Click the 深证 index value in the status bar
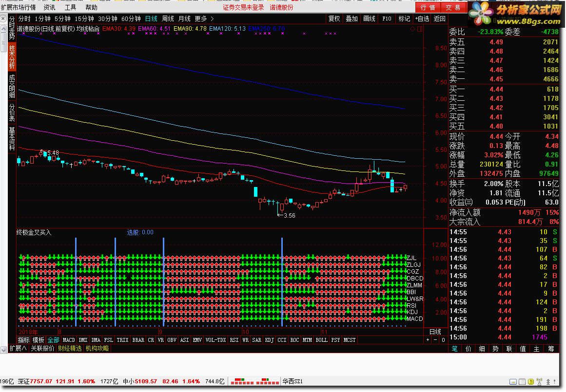The image size is (566, 392). click(41, 382)
